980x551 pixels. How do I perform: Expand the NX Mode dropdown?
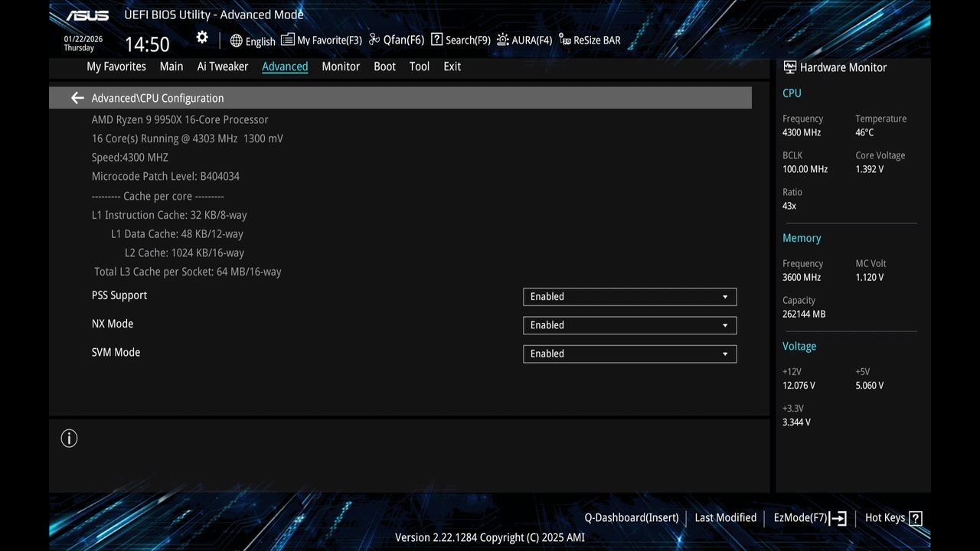(724, 325)
